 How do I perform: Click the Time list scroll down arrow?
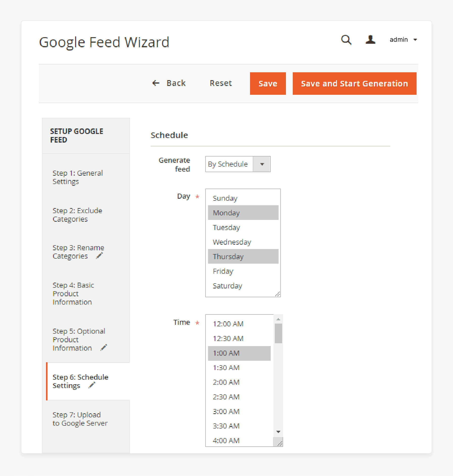tap(278, 432)
